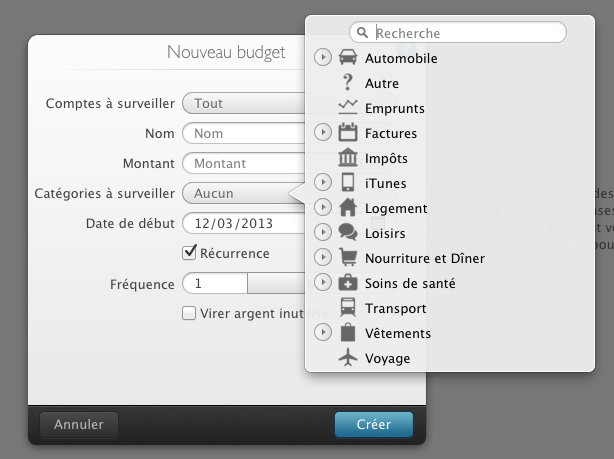This screenshot has height=459, width=614.
Task: Click the car icon for Automobile
Action: point(348,58)
